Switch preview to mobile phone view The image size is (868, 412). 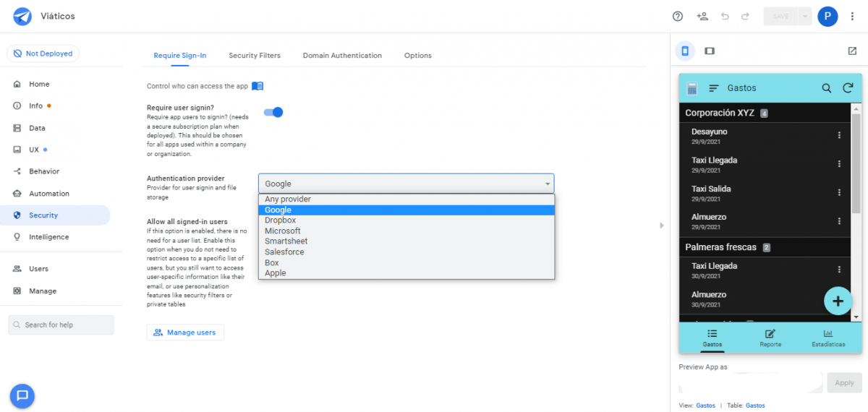pos(685,51)
